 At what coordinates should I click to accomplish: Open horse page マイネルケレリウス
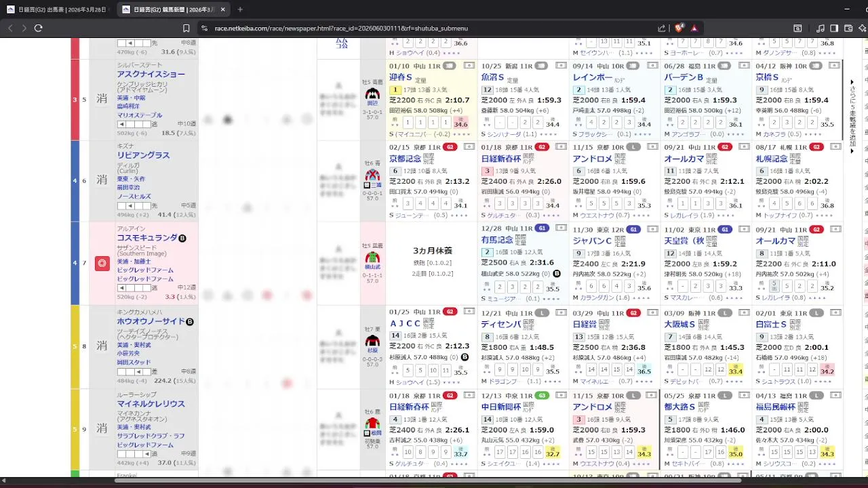[151, 404]
